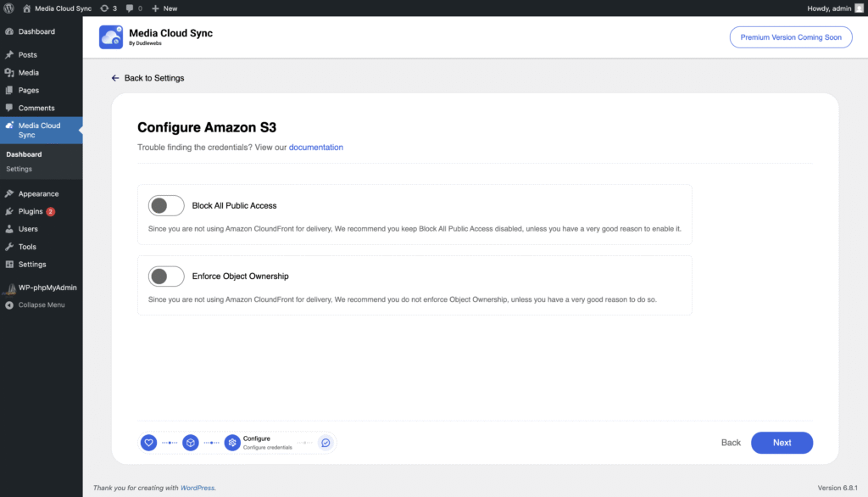Open the New content dropdown
The image size is (868, 497).
(x=164, y=8)
